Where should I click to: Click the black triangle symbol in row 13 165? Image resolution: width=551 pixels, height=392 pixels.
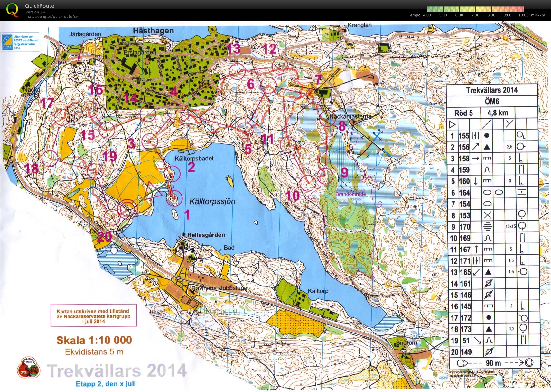coord(488,272)
